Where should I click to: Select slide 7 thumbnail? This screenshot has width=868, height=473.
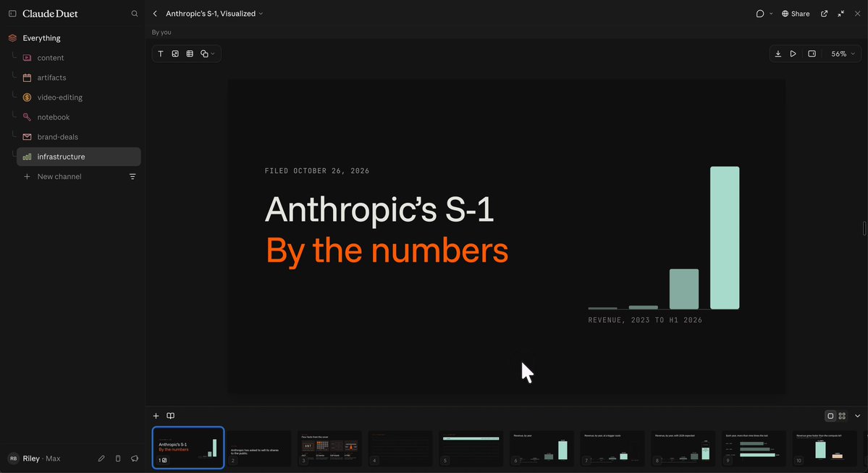click(612, 448)
